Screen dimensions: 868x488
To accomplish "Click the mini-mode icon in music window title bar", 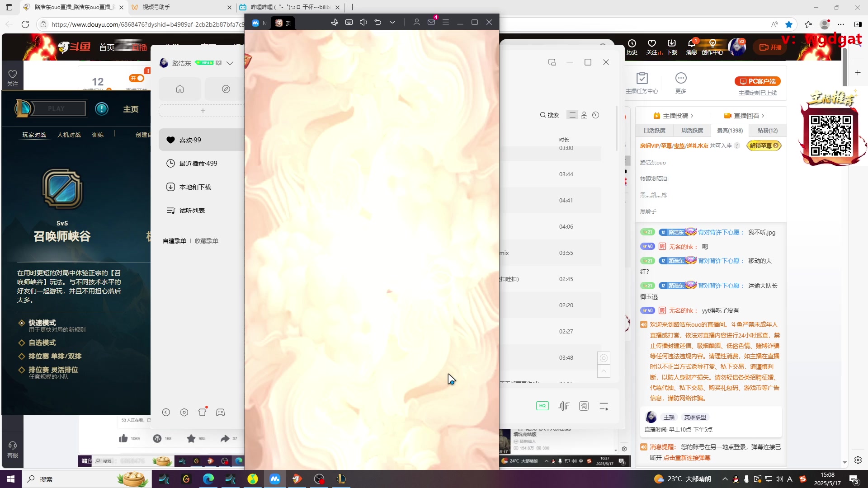I will click(552, 62).
